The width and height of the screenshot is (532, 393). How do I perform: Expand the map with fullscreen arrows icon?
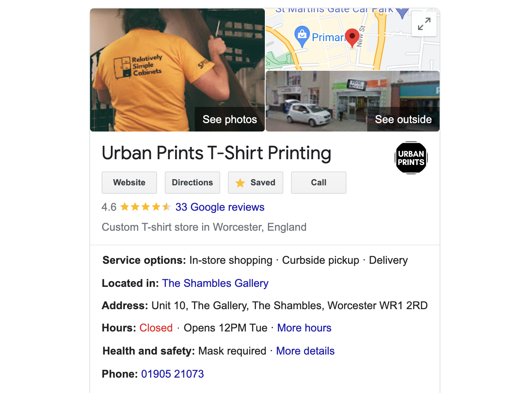coord(424,24)
